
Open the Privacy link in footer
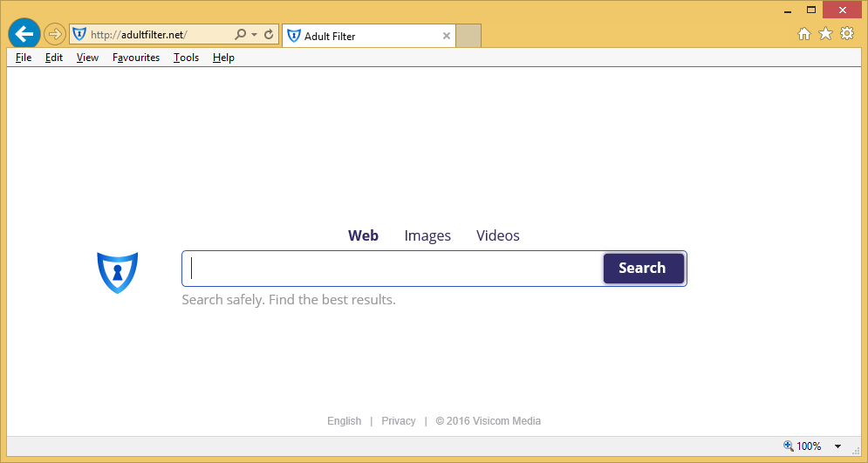point(398,421)
